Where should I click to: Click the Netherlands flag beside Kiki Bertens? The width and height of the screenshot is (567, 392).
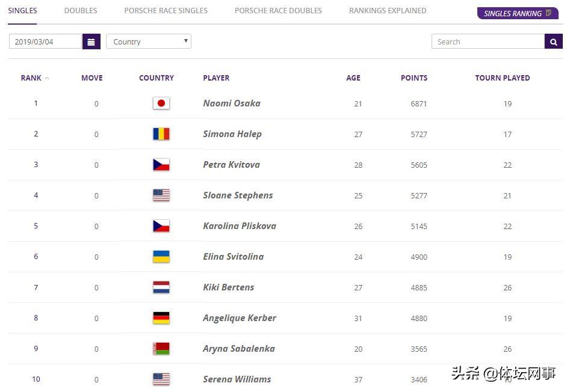pos(161,287)
